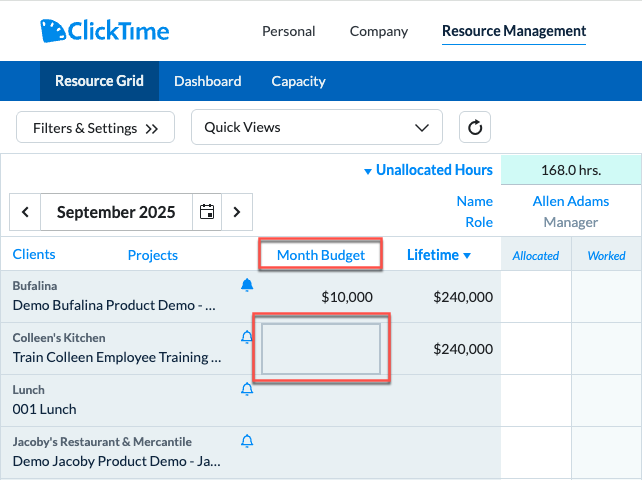The width and height of the screenshot is (642, 480).
Task: Click the Lunch client name
Action: point(28,389)
